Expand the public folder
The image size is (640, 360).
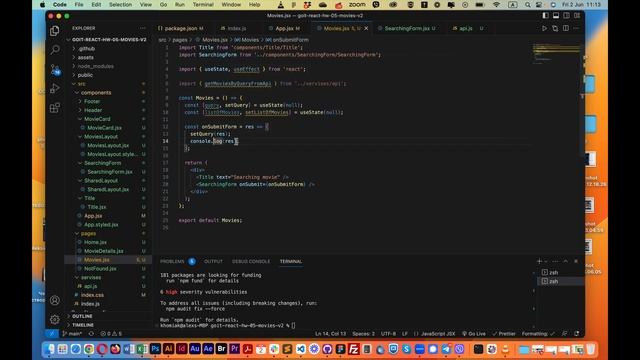85,75
